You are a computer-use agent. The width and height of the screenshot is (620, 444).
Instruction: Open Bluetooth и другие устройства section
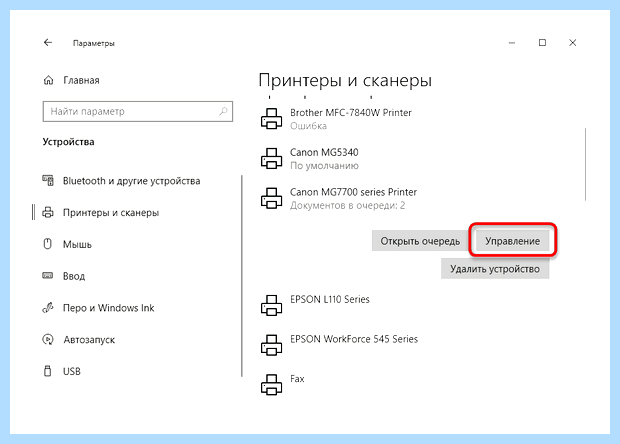(x=132, y=181)
